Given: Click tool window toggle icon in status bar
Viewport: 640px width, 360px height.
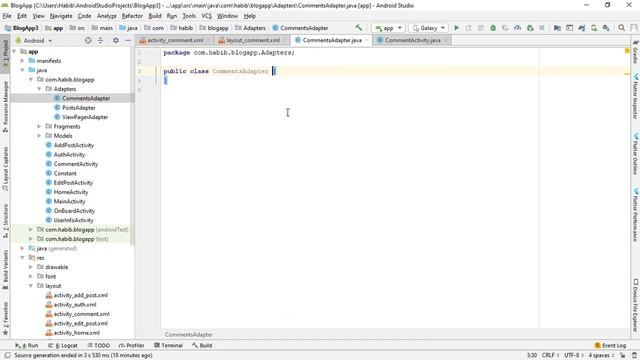Looking at the screenshot, I should pos(7,356).
